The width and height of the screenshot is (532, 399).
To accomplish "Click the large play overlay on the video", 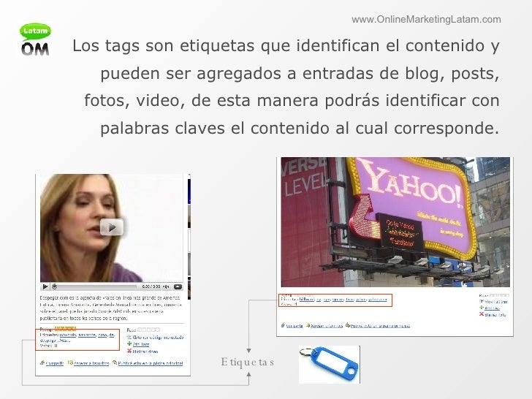I will (112, 227).
